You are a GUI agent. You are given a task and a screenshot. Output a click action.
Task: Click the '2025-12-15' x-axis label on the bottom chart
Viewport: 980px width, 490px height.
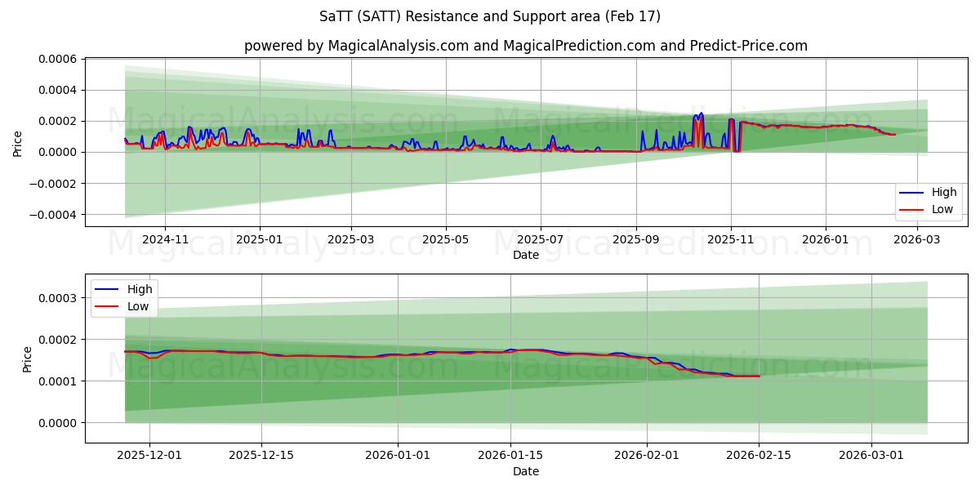[261, 457]
